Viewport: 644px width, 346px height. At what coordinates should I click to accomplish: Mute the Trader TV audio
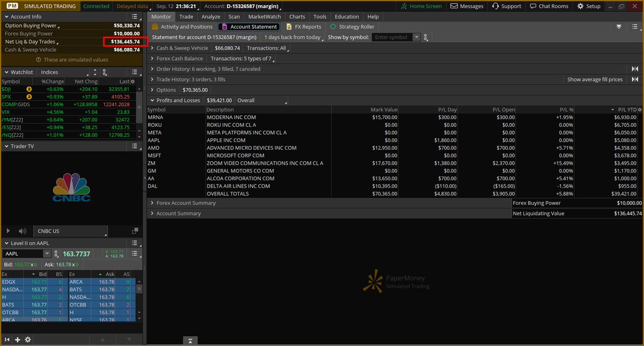(x=23, y=231)
